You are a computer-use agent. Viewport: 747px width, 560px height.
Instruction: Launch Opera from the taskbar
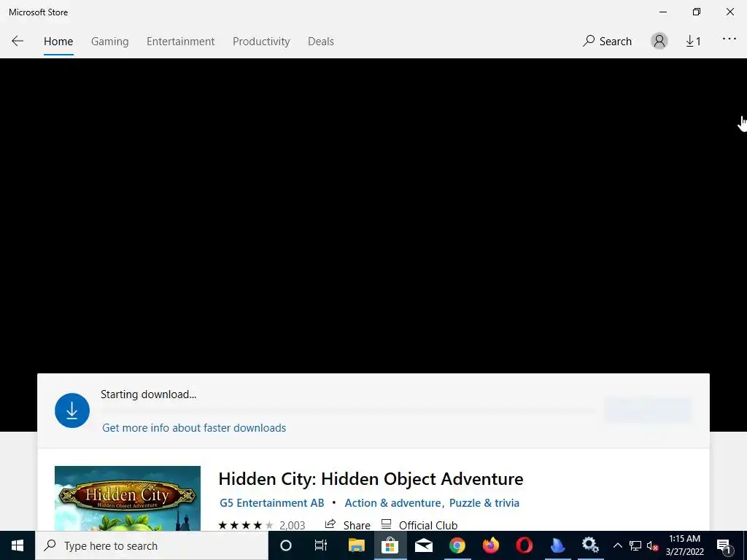[524, 545]
